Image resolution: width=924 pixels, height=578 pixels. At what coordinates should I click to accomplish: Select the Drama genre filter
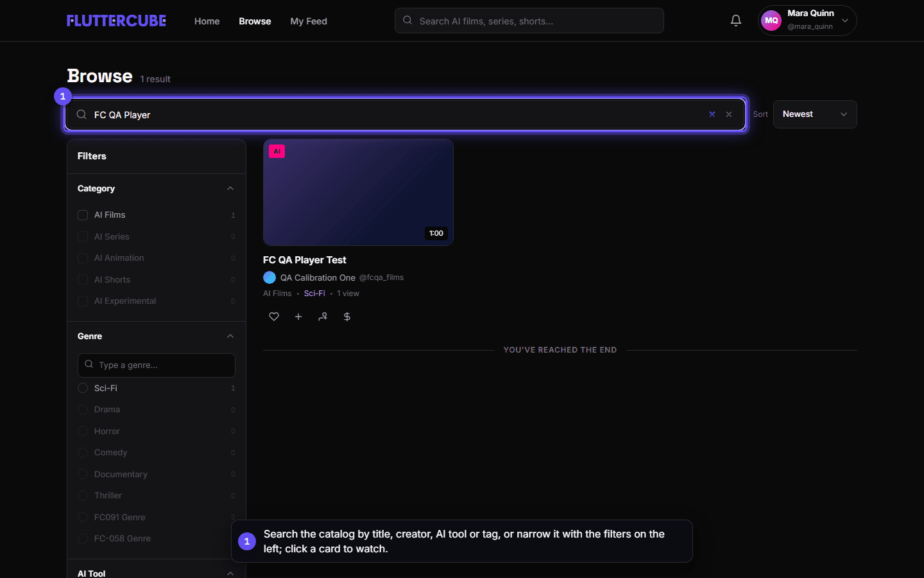click(83, 410)
